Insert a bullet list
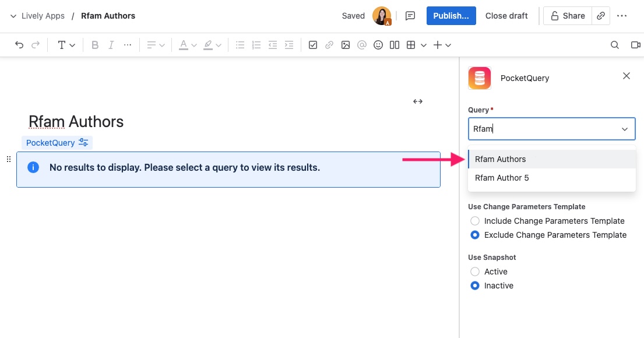The image size is (644, 338). point(240,45)
